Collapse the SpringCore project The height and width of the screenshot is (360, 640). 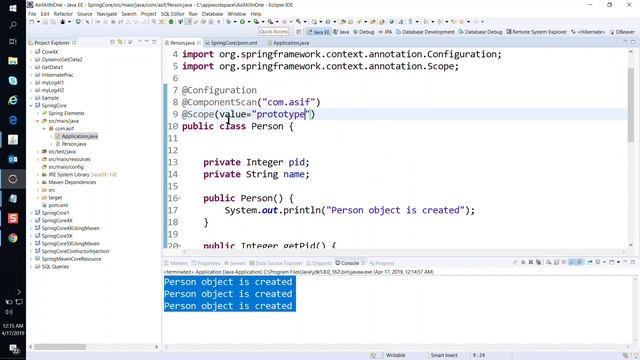tap(31, 105)
